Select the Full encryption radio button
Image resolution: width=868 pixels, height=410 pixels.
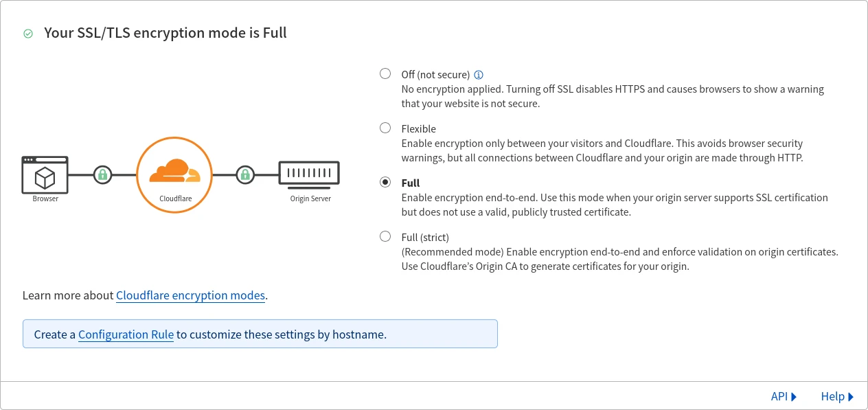(x=385, y=182)
